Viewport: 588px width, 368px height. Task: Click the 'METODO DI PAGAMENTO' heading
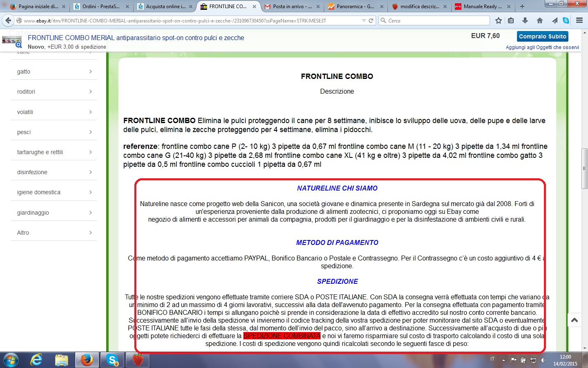pyautogui.click(x=337, y=243)
